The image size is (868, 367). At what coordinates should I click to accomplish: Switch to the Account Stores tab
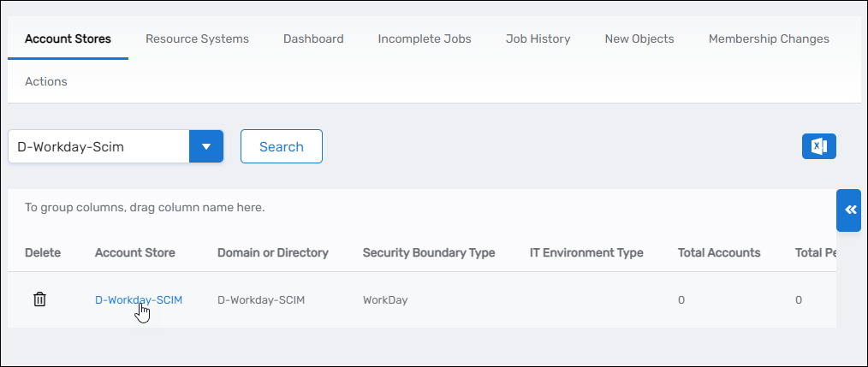click(68, 38)
